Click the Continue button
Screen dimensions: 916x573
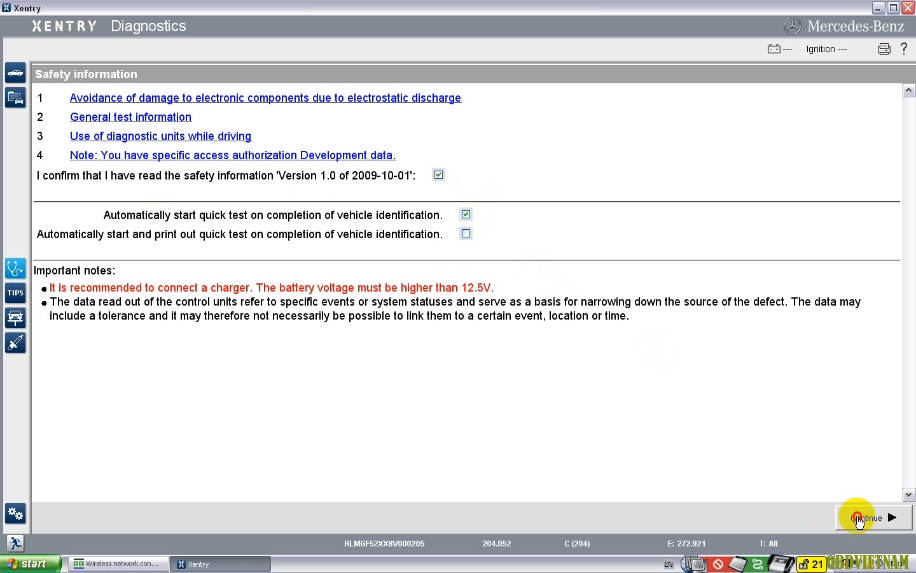coord(873,518)
